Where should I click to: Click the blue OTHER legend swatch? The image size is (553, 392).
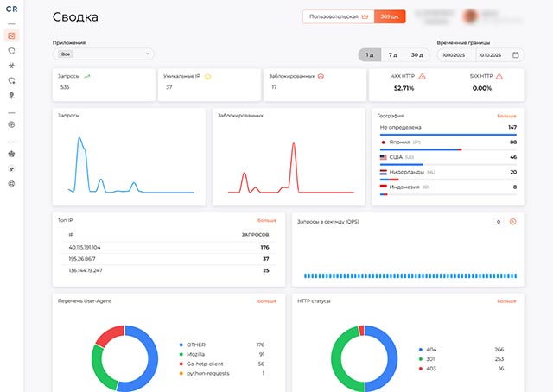tap(181, 345)
